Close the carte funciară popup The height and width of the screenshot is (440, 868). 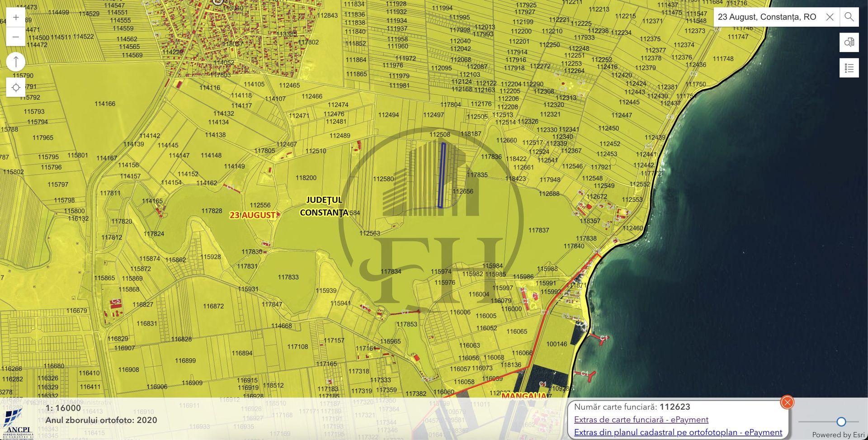[787, 402]
